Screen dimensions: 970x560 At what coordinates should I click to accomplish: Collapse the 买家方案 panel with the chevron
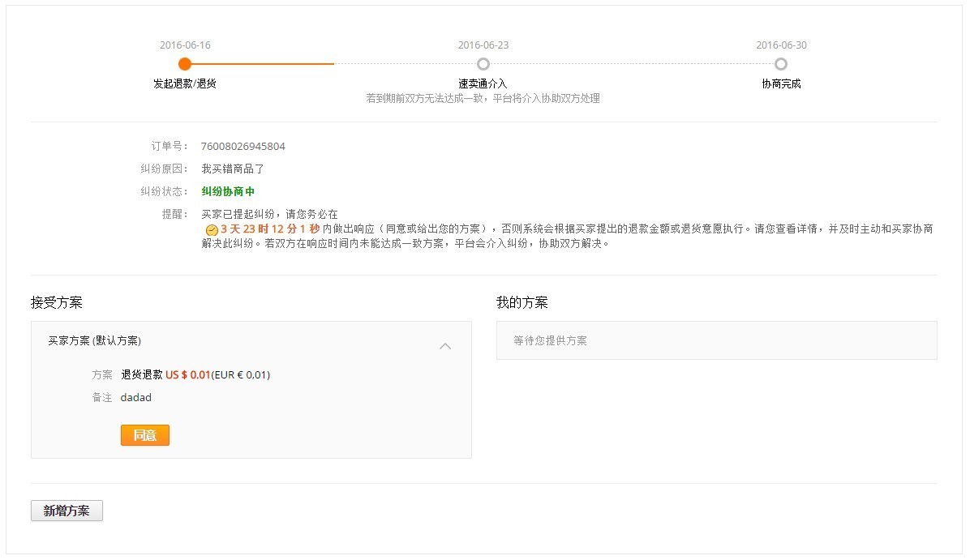click(444, 345)
